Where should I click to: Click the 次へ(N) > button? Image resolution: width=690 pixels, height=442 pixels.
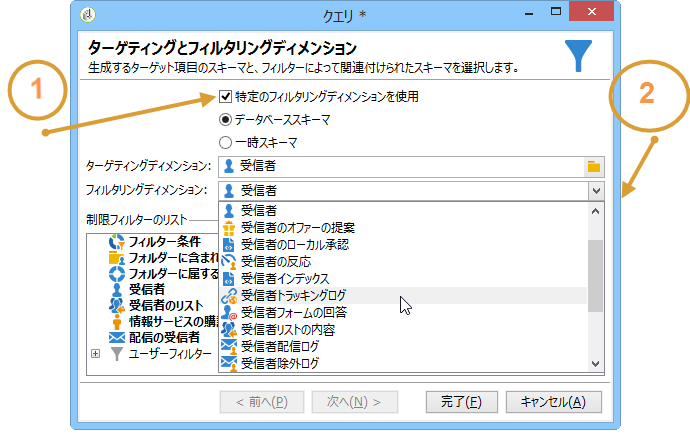[355, 402]
